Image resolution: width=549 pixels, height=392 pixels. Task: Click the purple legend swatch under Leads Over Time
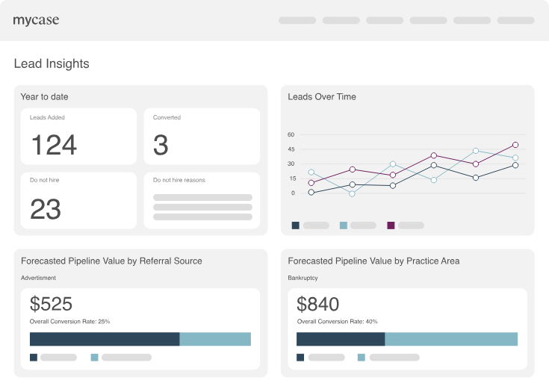(x=391, y=225)
